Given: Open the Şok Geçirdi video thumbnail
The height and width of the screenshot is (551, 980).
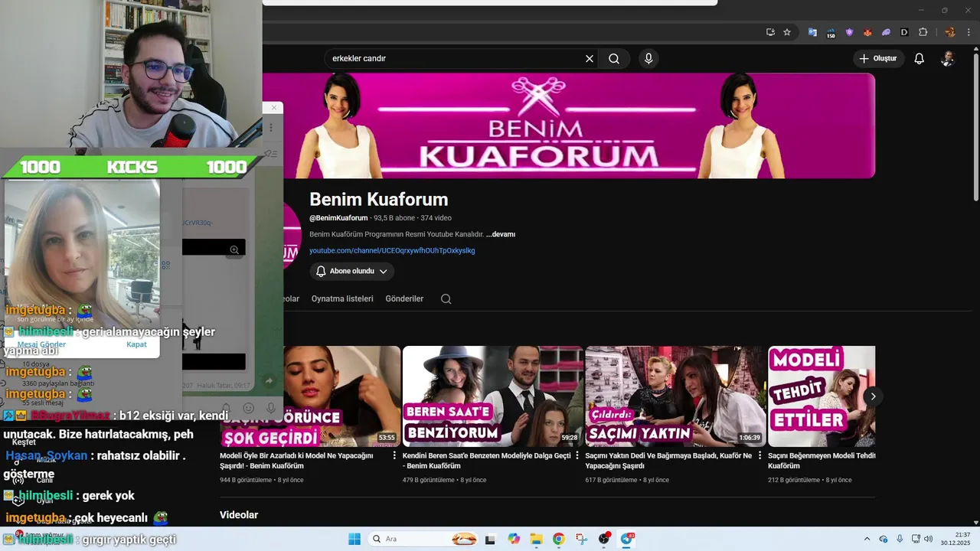Looking at the screenshot, I should pos(310,396).
